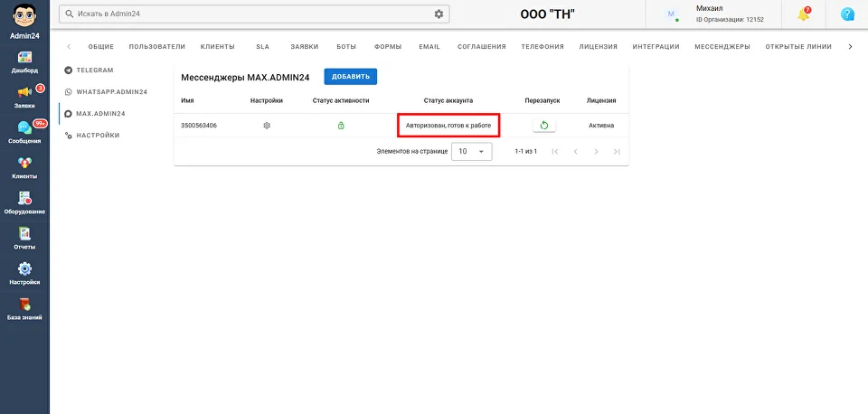Screen dimensions: 868x414
Task: Click magnifier icon in search field
Action: pyautogui.click(x=70, y=14)
